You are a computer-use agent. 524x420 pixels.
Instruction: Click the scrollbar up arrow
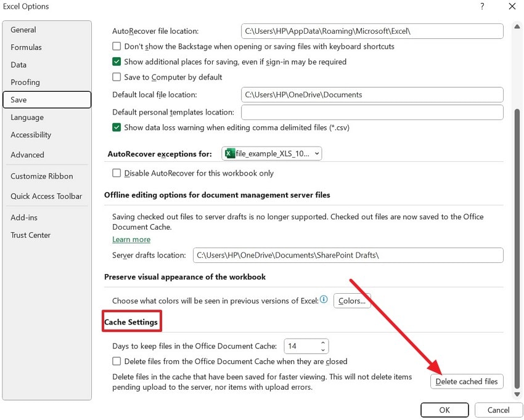[x=517, y=26]
